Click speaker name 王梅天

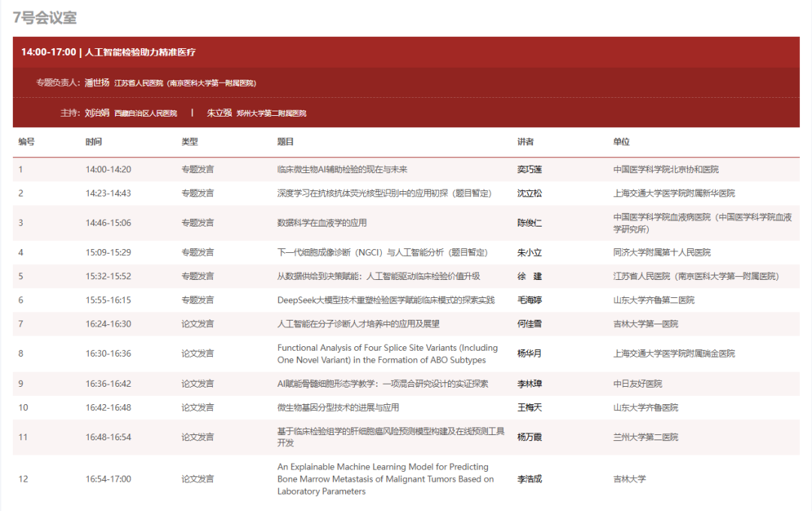(530, 408)
